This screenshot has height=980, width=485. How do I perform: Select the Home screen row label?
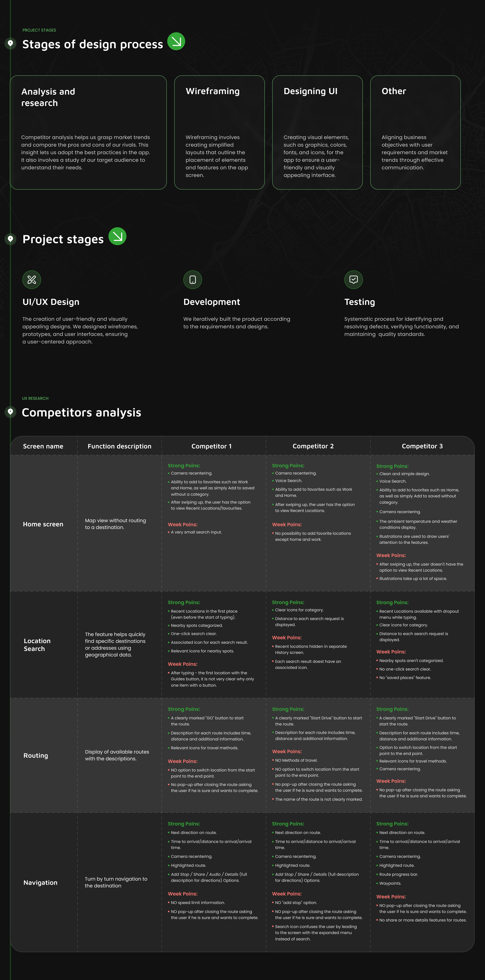click(x=43, y=524)
